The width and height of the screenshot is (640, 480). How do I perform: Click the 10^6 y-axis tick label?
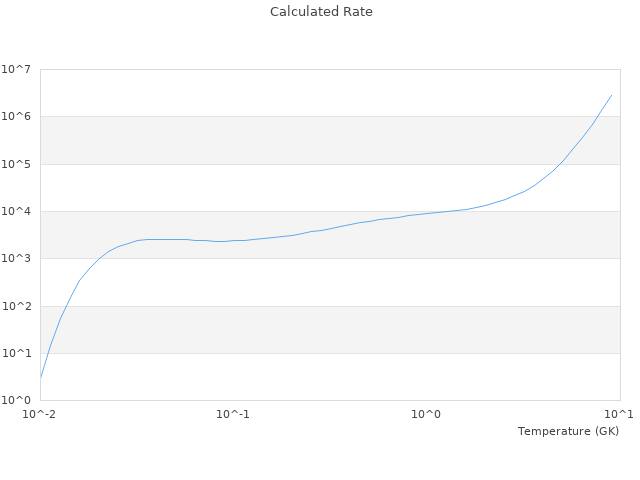click(x=16, y=117)
